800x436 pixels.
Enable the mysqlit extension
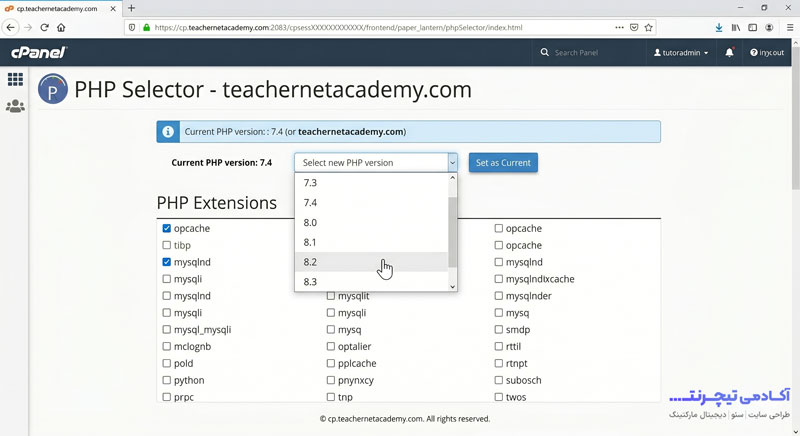click(x=331, y=296)
